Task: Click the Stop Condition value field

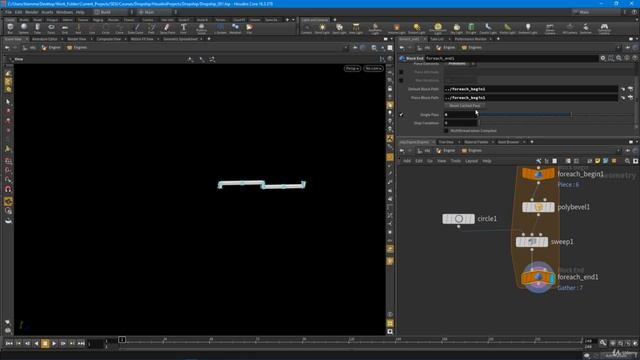Action: (460, 123)
